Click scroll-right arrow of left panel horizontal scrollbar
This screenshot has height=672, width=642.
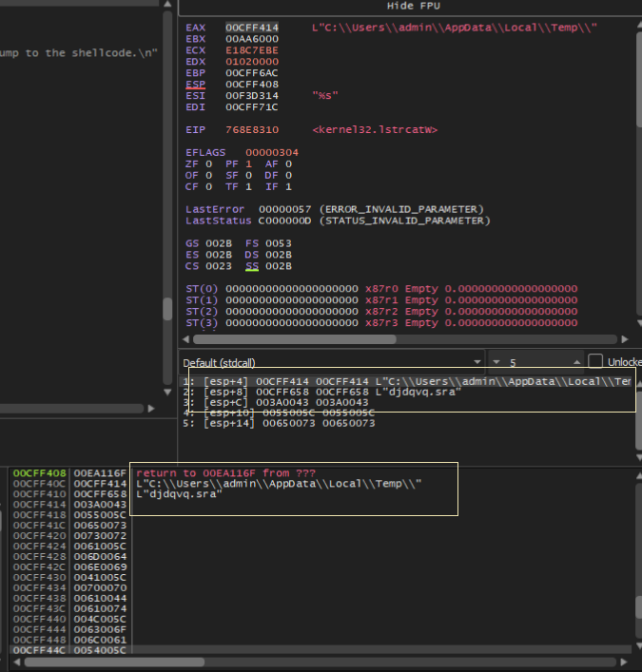pyautogui.click(x=151, y=409)
